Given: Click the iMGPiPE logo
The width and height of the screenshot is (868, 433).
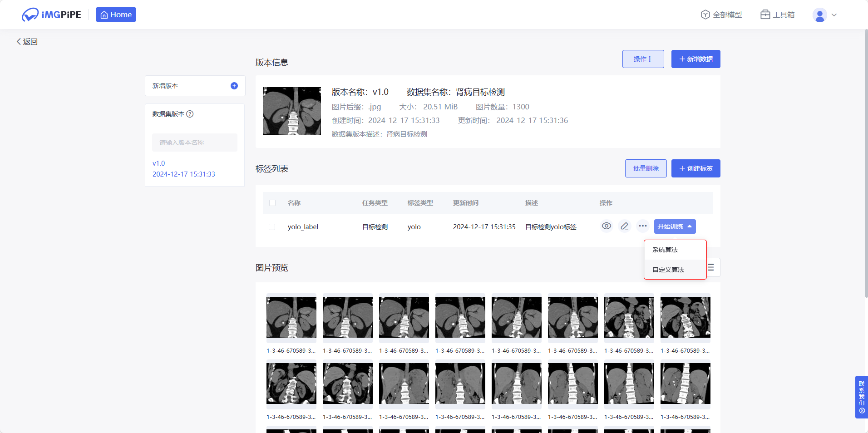Looking at the screenshot, I should pyautogui.click(x=51, y=15).
